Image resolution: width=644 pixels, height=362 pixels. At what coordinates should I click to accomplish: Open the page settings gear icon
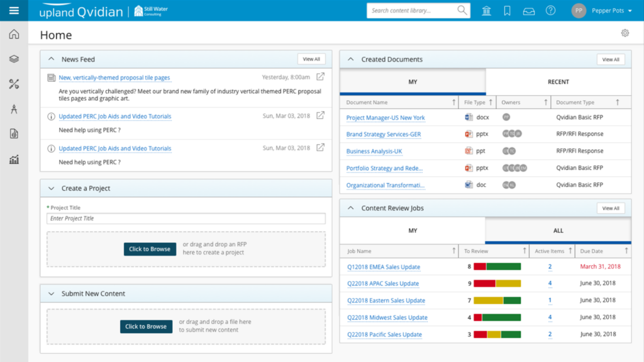click(625, 33)
